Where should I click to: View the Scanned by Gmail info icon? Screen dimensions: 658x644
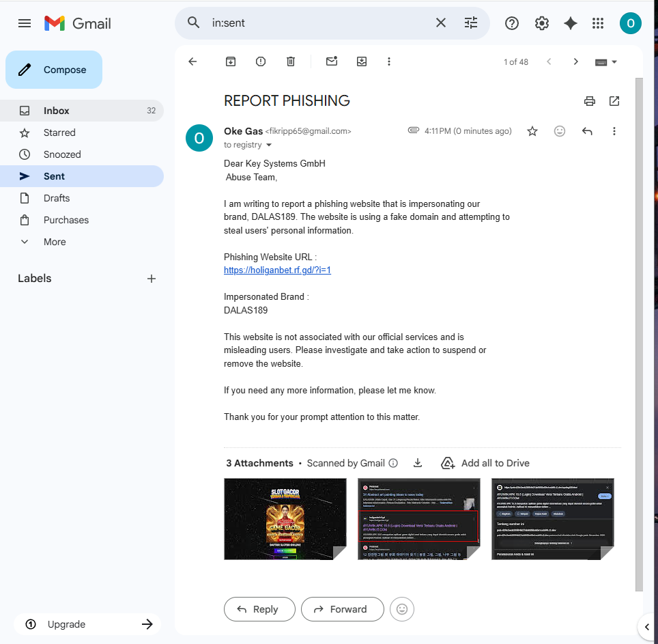393,463
